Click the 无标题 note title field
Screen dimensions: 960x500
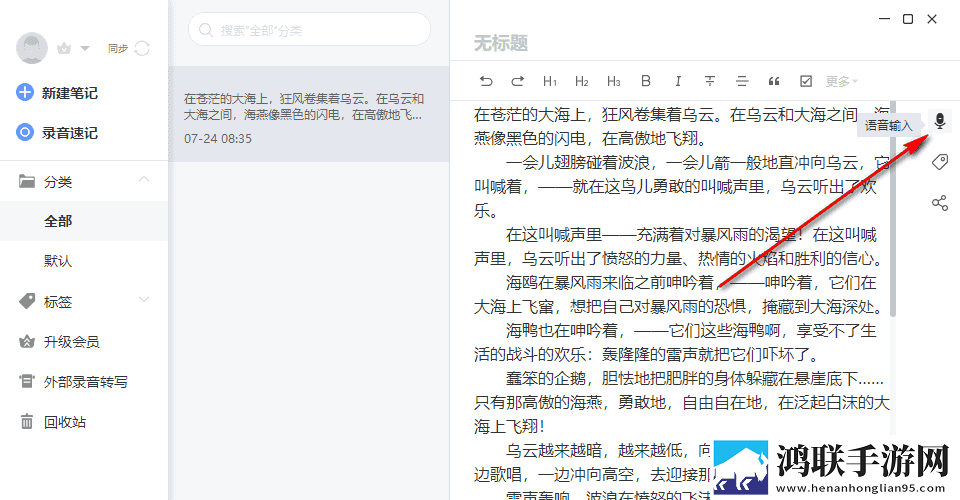click(x=500, y=43)
